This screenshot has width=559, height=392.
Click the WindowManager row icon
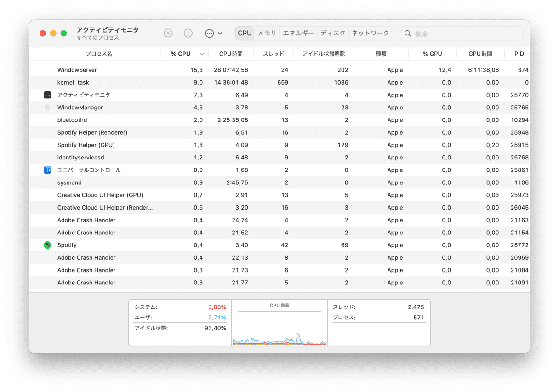click(x=47, y=108)
